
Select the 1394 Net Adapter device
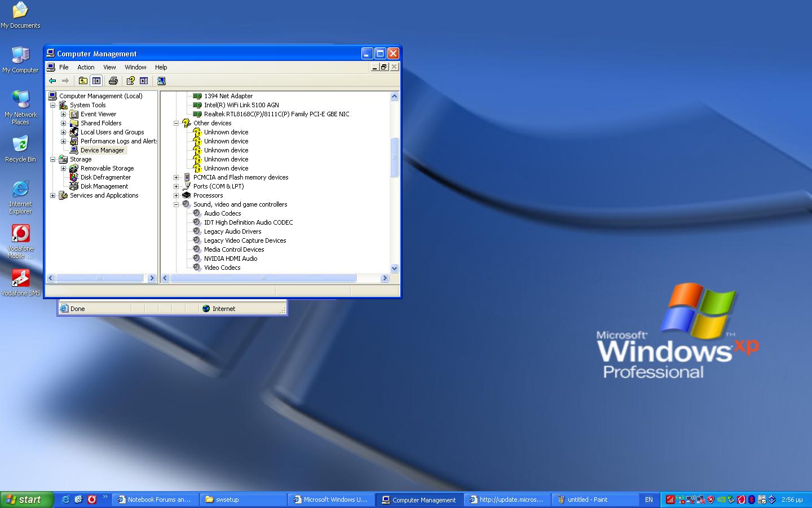[x=228, y=96]
